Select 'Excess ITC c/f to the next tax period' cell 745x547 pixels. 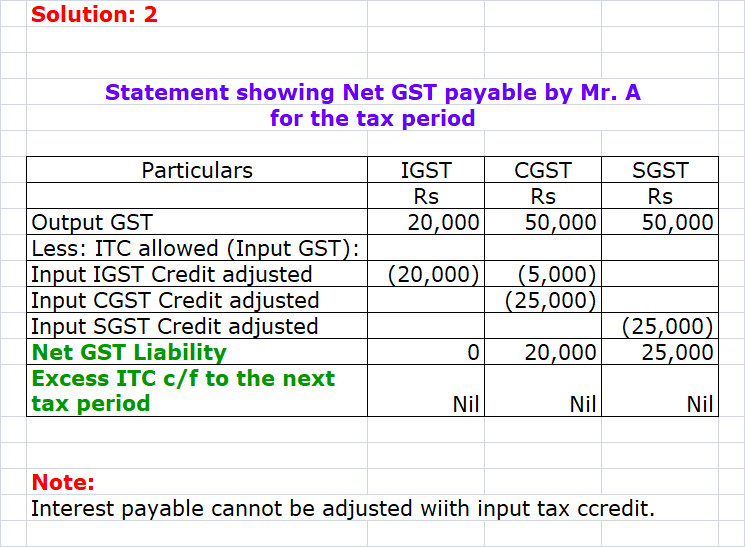point(197,391)
